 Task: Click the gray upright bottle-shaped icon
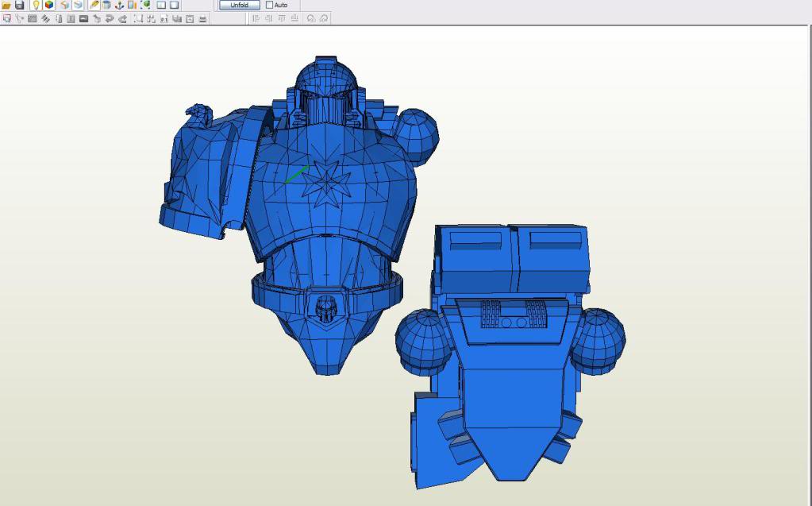click(59, 18)
